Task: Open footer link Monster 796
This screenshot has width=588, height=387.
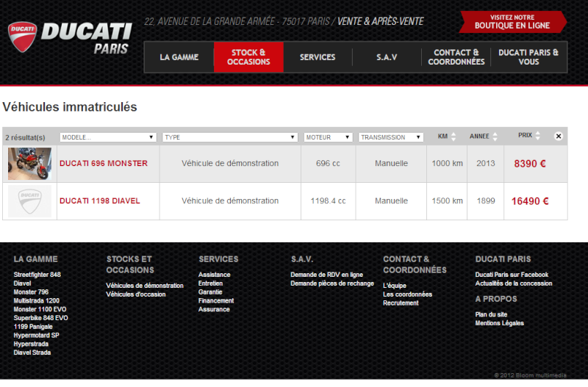Action: pyautogui.click(x=31, y=292)
